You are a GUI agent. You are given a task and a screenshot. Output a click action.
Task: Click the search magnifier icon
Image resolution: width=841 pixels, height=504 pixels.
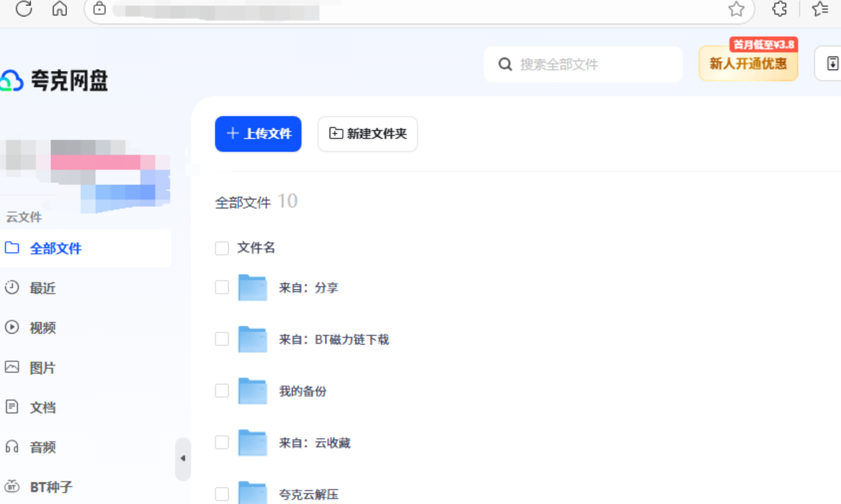505,64
